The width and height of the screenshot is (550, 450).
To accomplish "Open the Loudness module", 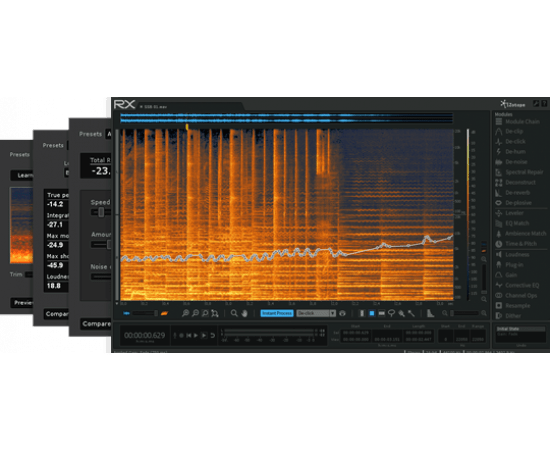I will (512, 255).
